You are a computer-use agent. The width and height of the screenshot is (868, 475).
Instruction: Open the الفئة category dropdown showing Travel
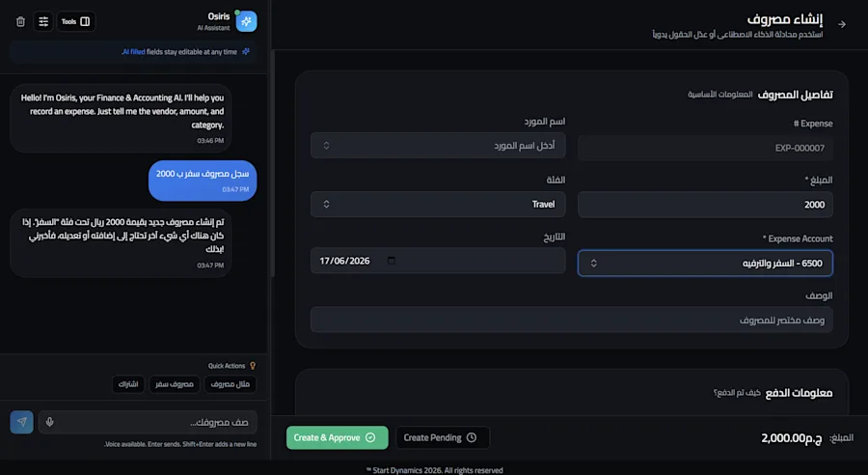click(438, 204)
